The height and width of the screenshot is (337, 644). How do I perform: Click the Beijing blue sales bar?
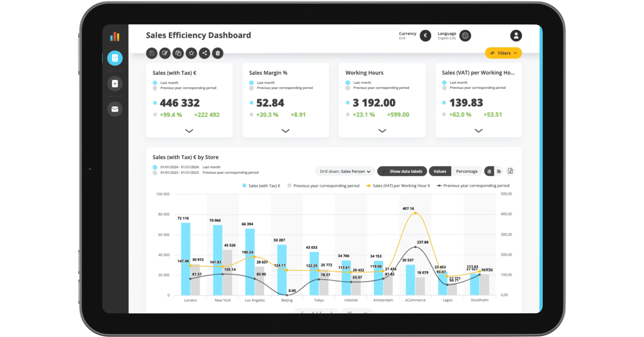(282, 270)
